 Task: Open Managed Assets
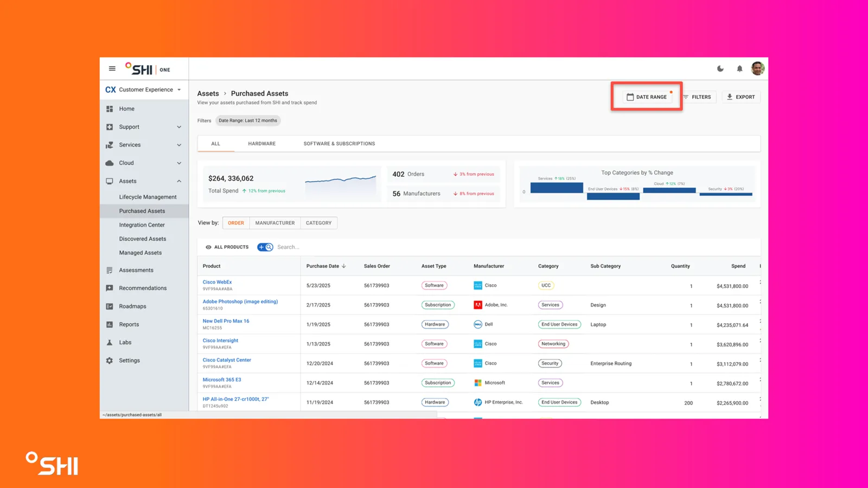point(141,253)
